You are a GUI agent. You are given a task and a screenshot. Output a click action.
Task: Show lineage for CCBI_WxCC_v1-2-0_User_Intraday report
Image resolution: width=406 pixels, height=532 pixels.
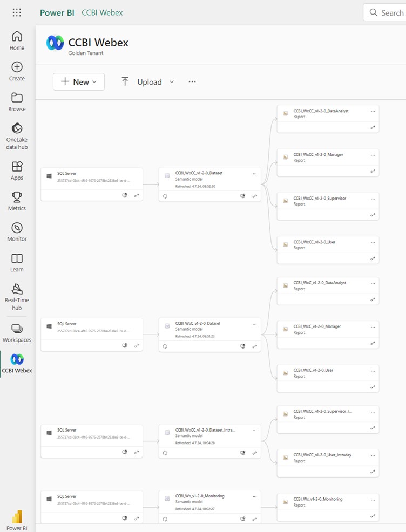(x=373, y=472)
